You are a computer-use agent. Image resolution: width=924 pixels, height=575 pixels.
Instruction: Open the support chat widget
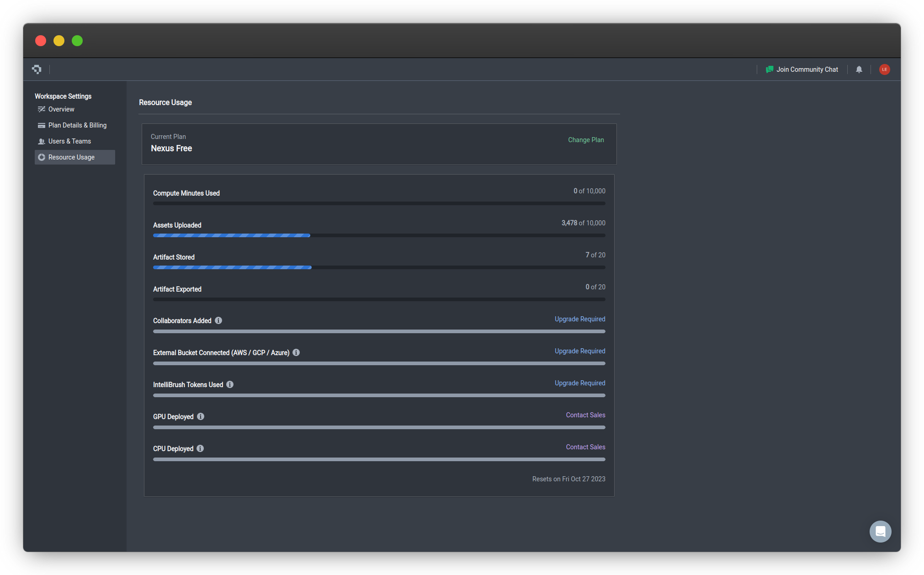click(881, 532)
